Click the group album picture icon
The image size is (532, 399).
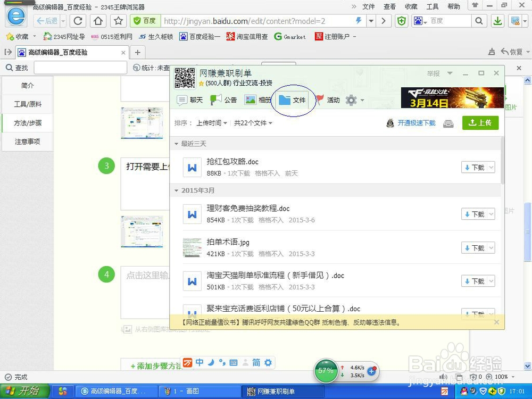tap(251, 100)
